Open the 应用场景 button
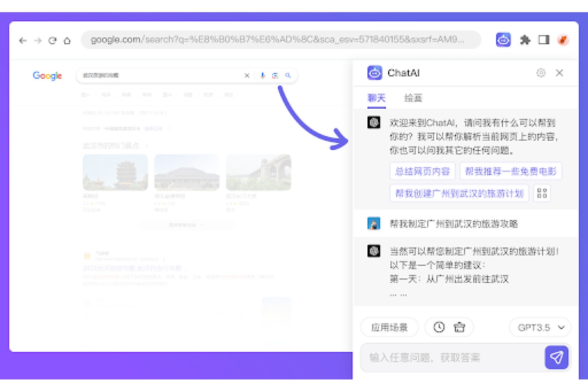 point(390,327)
